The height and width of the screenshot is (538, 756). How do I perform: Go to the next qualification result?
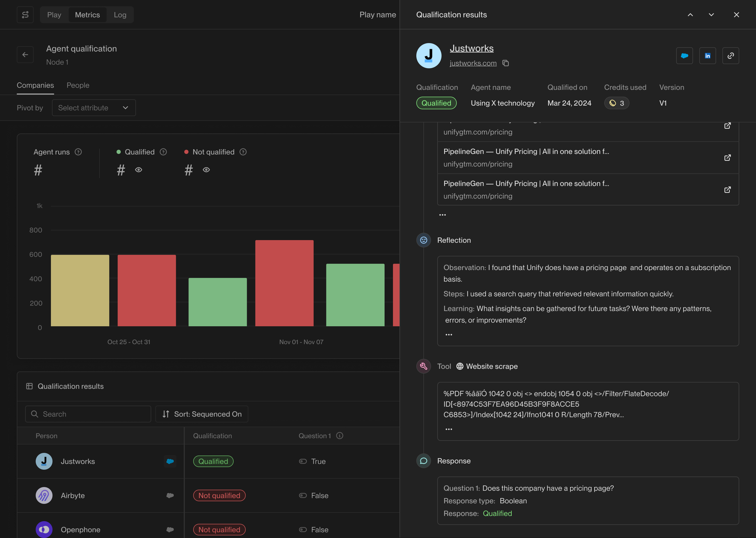[x=711, y=15]
